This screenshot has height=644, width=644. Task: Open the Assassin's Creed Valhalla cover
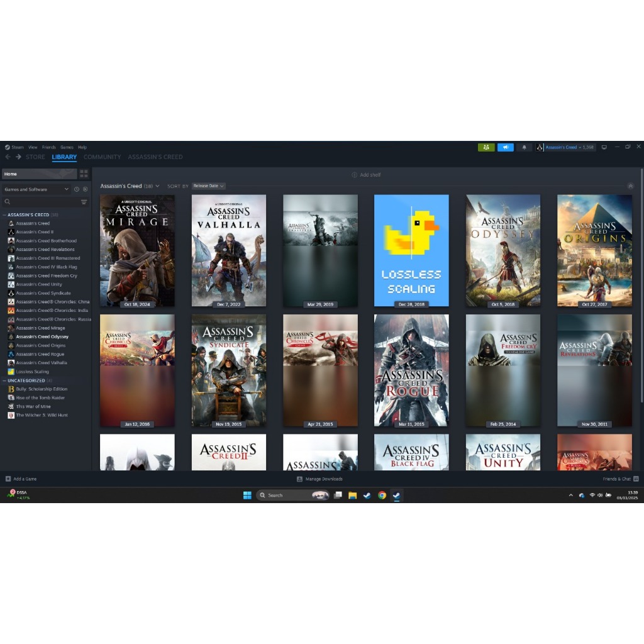tap(229, 250)
